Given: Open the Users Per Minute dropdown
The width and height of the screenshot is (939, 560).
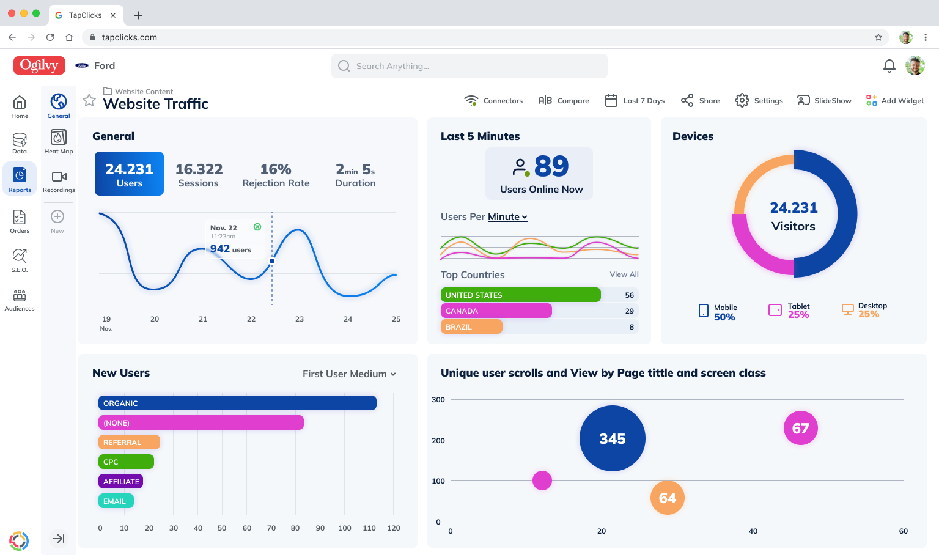Looking at the screenshot, I should [507, 217].
